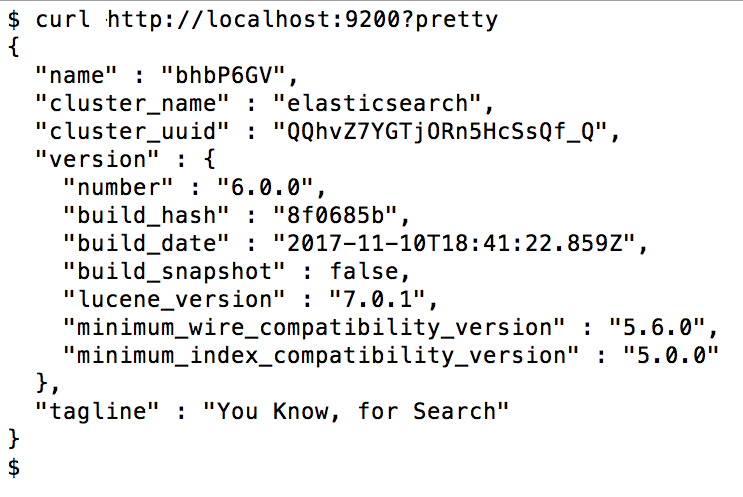Viewport: 743px width, 497px height.
Task: Click the build_snapshot key label
Action: pos(174,271)
